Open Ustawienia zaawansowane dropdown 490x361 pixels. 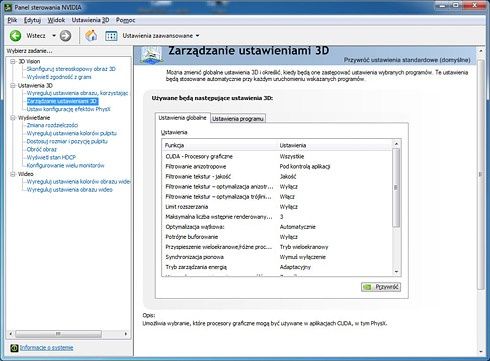[161, 36]
